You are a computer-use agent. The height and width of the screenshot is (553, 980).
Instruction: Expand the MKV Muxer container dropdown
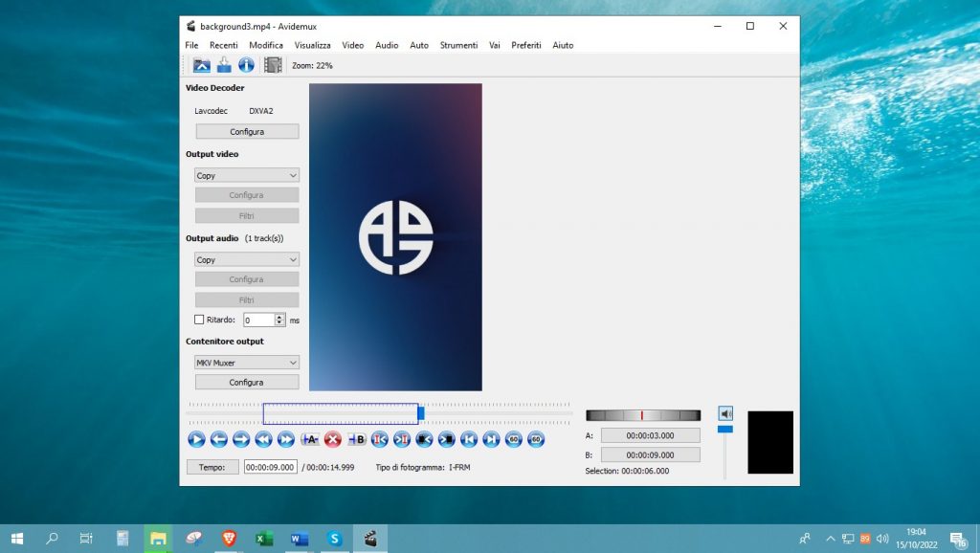pos(247,363)
